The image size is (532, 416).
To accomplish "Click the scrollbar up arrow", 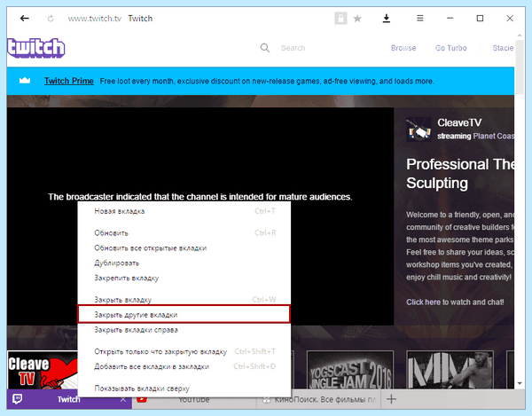I will point(520,35).
